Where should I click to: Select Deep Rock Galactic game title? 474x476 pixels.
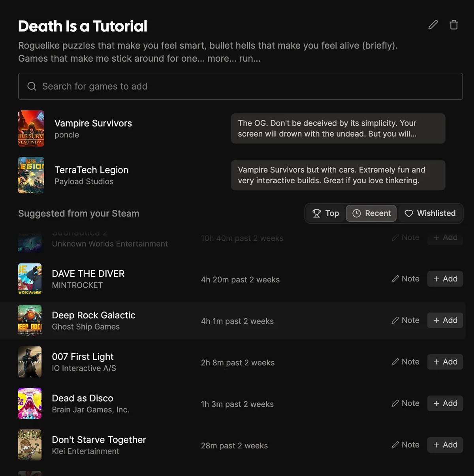coord(94,315)
